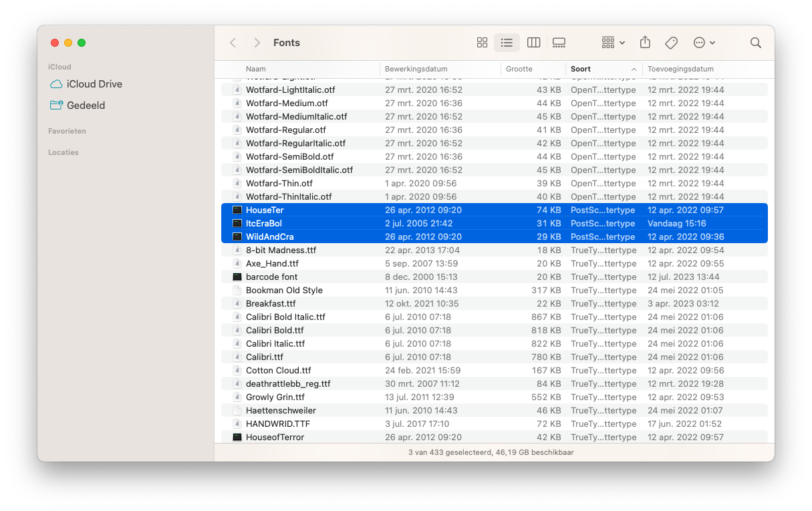Click the file icon of WildAndCra
Viewport: 812px width, 511px height.
tap(237, 236)
